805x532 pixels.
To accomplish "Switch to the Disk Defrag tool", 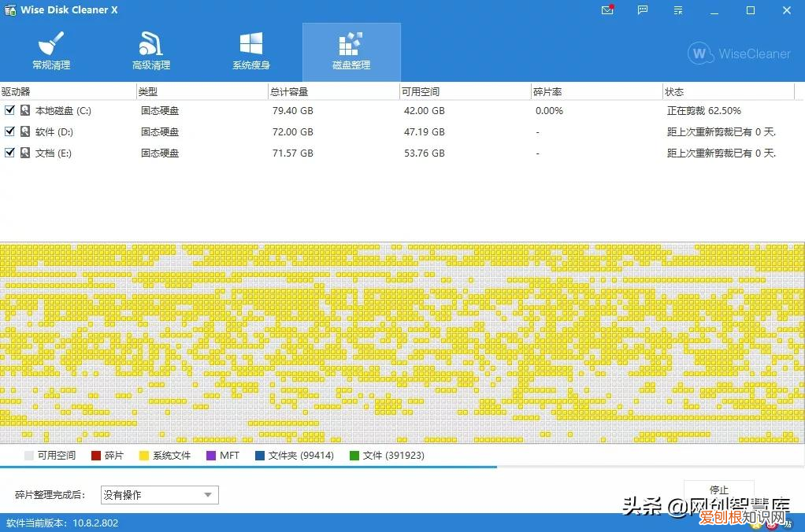I will click(x=351, y=49).
